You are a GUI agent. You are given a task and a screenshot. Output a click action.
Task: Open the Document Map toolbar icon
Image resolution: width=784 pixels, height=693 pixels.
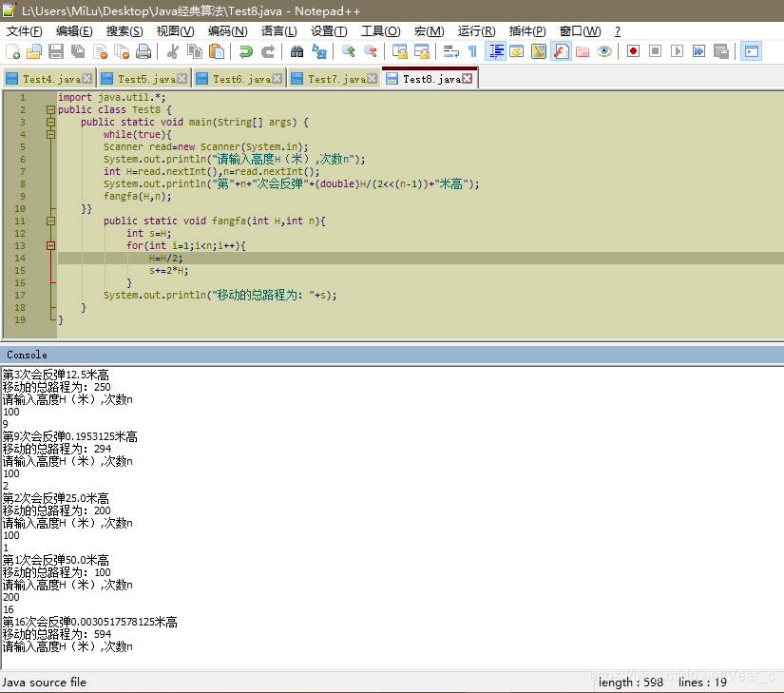(539, 51)
